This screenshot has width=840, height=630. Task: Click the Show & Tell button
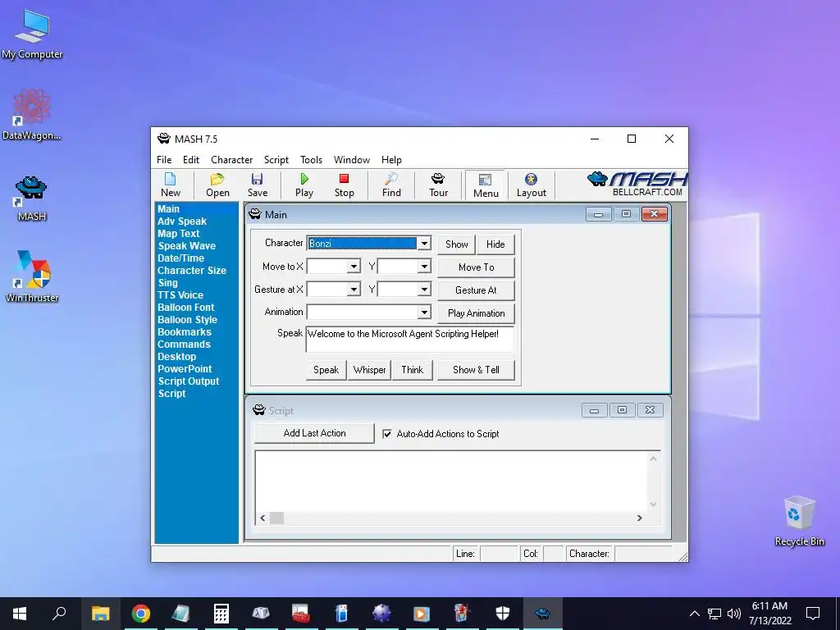[x=476, y=370]
